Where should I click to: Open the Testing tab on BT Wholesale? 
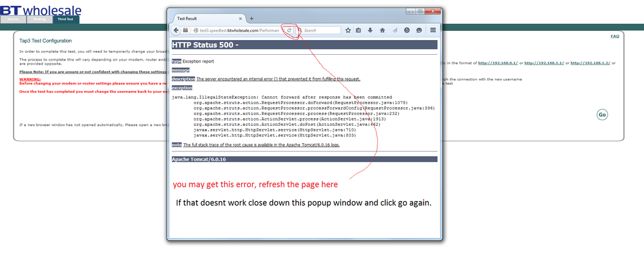(x=39, y=19)
